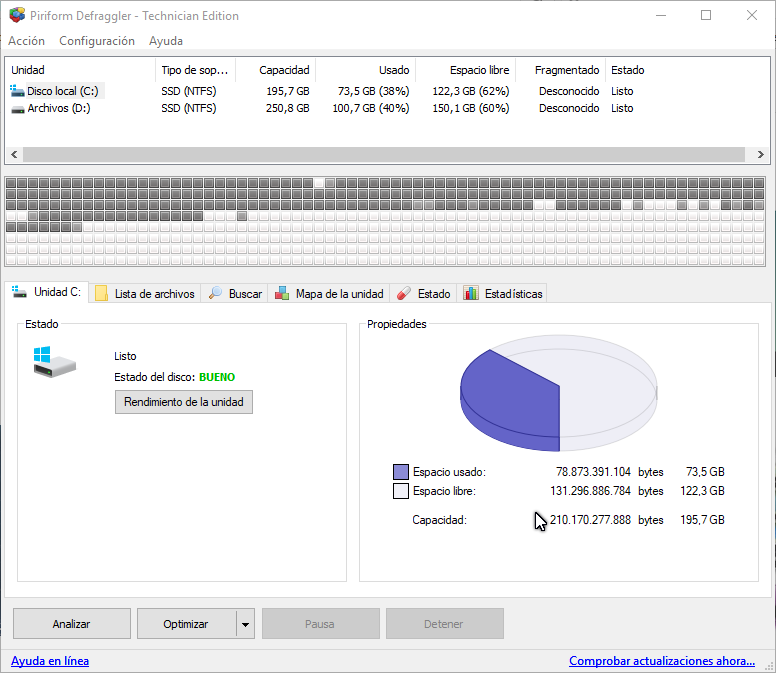The width and height of the screenshot is (776, 673).
Task: Click the 210.170.277.888 bytes capacity value
Action: [x=590, y=520]
